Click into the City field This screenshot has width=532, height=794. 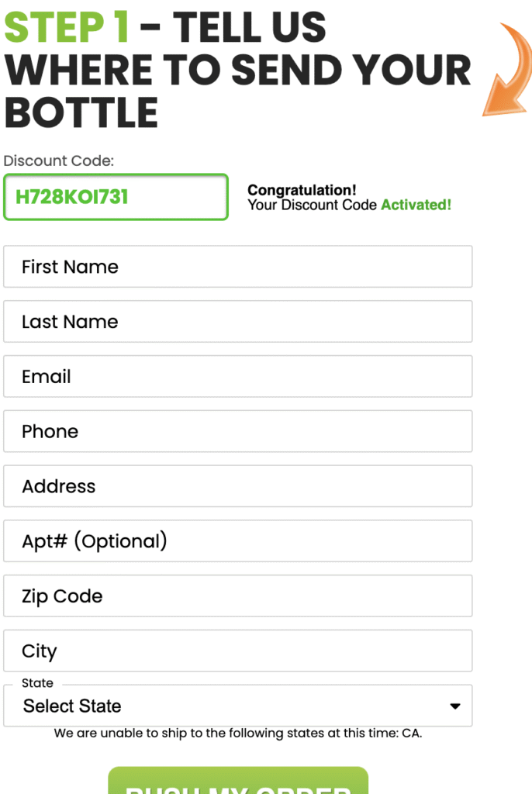click(x=237, y=651)
